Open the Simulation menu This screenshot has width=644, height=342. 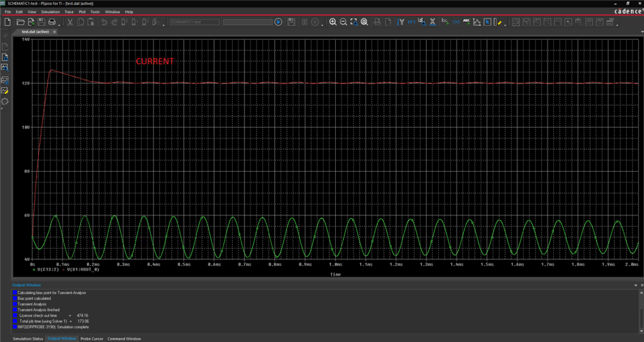pyautogui.click(x=51, y=12)
